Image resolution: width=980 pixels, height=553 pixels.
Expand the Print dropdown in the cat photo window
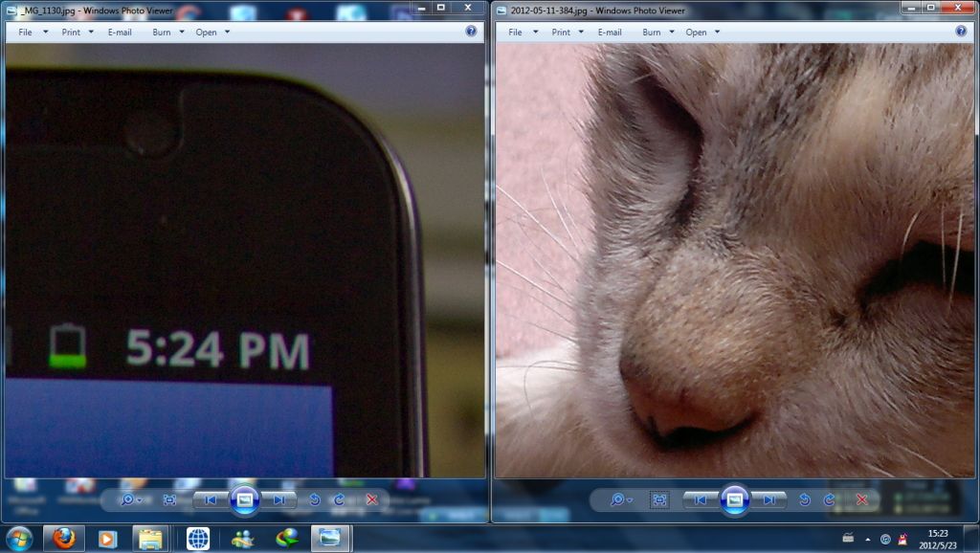pos(567,32)
